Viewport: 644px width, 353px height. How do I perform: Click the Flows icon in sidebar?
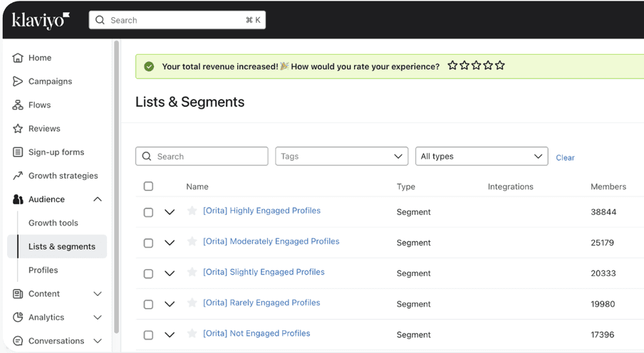point(18,105)
